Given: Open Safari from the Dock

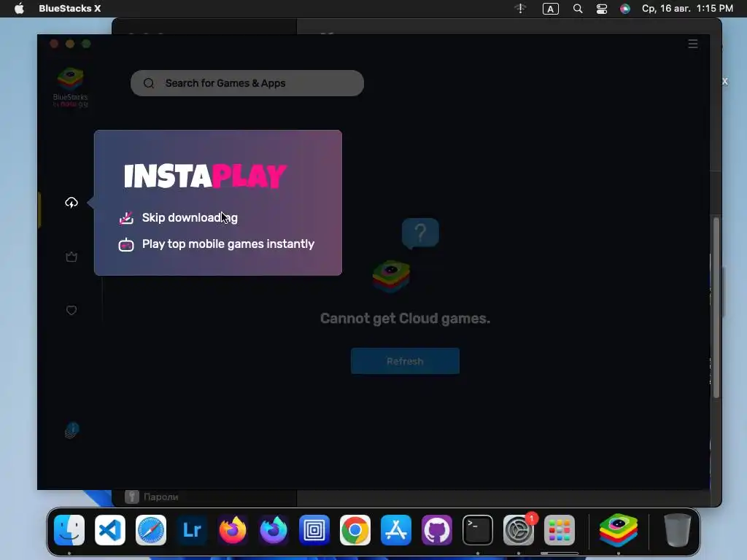Looking at the screenshot, I should 151,530.
